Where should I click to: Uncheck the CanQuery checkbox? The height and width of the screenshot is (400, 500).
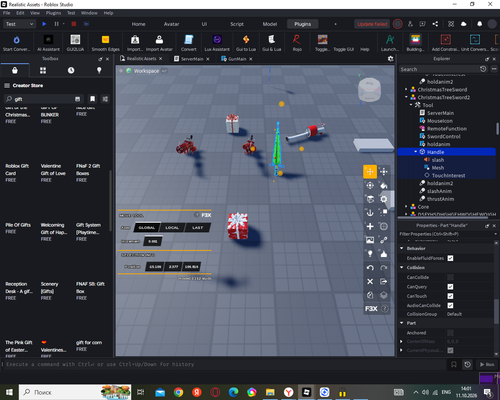pyautogui.click(x=450, y=287)
